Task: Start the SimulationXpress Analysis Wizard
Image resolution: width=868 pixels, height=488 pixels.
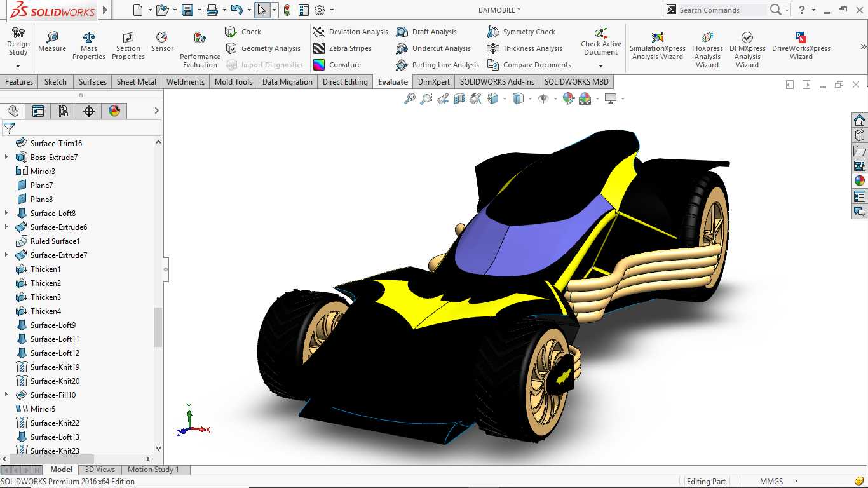Action: (658, 46)
